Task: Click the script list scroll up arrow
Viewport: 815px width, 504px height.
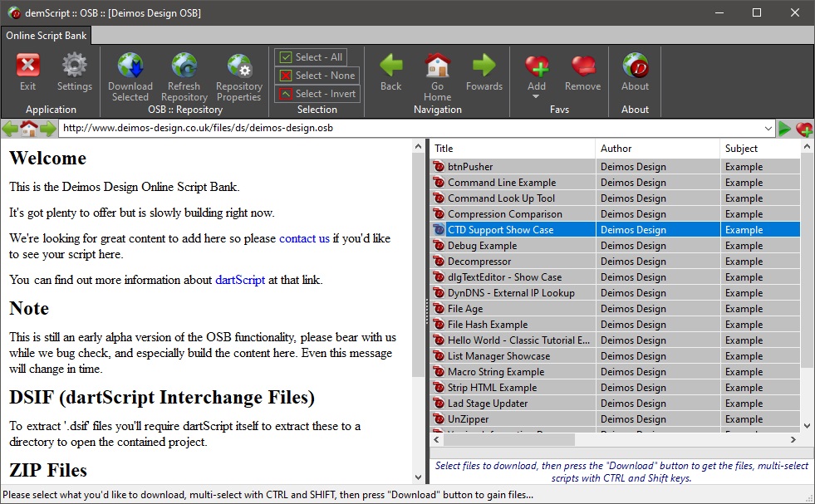Action: point(807,147)
